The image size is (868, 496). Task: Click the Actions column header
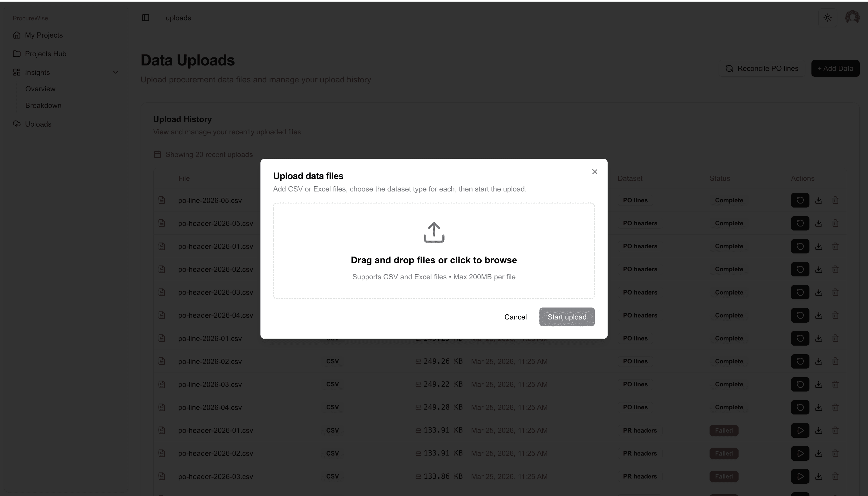click(802, 179)
